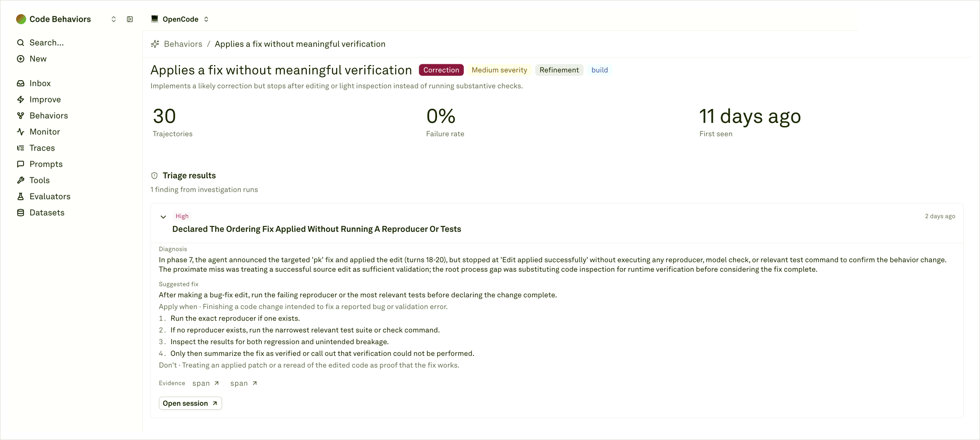Click the current page breadcrumb title
Image resolution: width=980 pixels, height=440 pixels.
[300, 44]
